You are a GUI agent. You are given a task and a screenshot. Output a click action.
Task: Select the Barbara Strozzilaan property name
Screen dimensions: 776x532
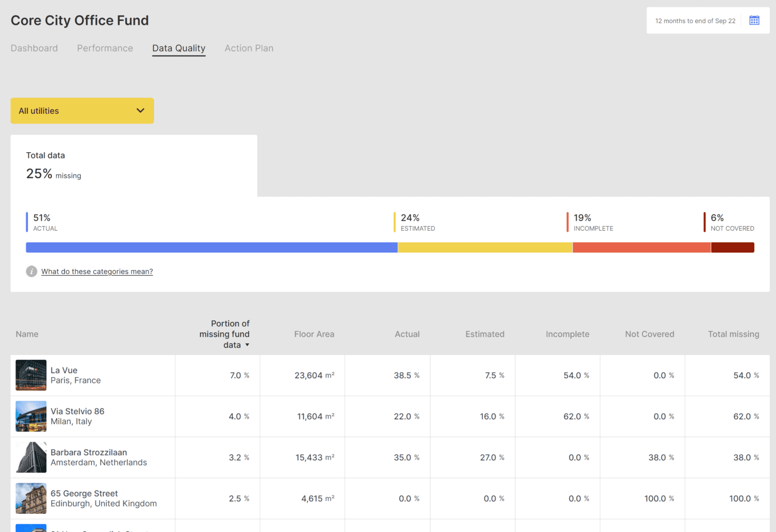(89, 452)
